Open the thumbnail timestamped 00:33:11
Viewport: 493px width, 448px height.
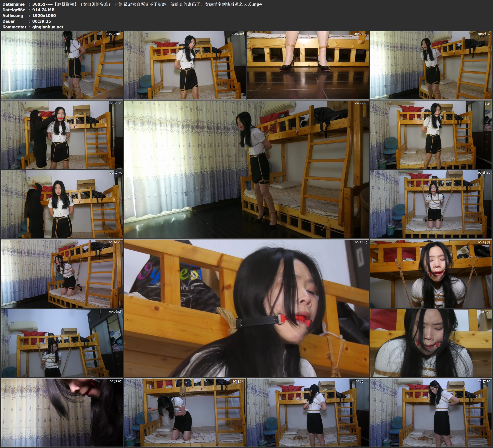185,412
